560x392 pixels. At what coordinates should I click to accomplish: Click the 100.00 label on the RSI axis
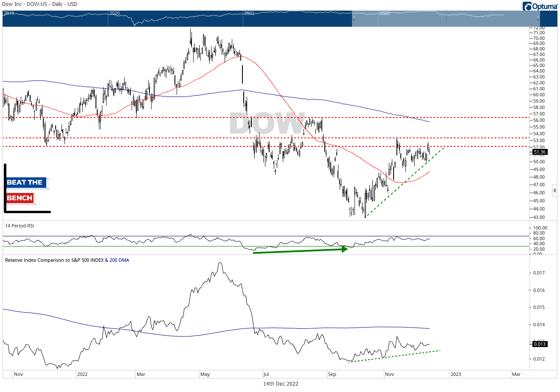point(540,228)
